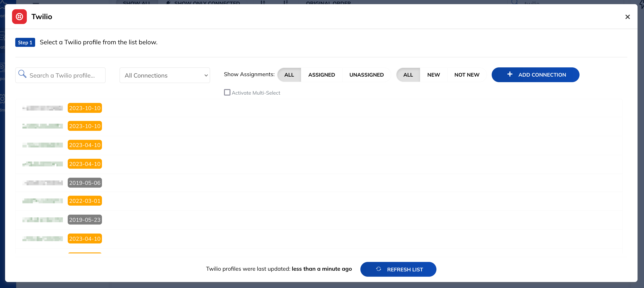Show only NEW profiles

point(433,75)
